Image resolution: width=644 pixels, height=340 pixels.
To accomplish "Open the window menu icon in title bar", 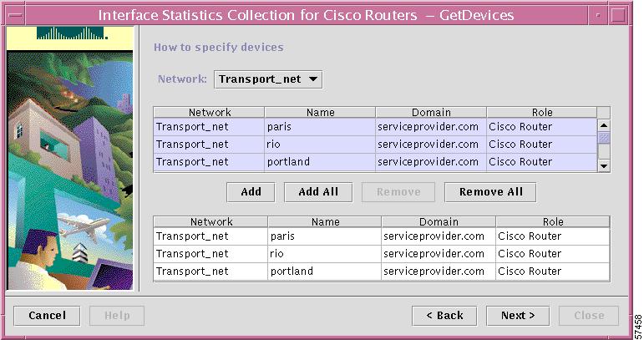I will click(x=15, y=15).
